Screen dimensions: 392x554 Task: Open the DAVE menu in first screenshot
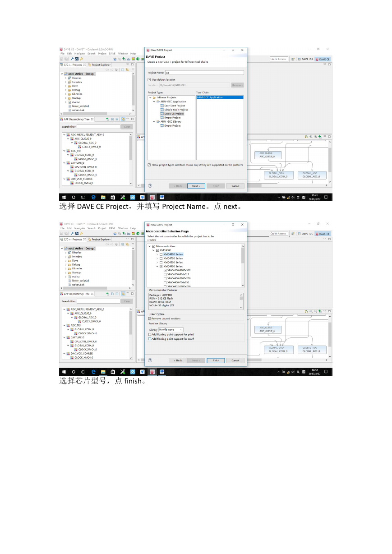[x=112, y=54]
